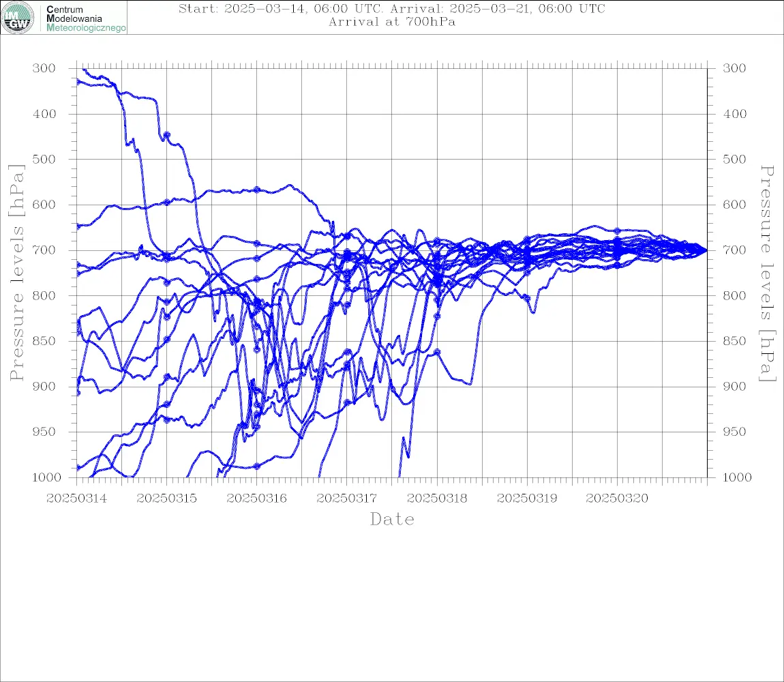
Task: Click the left axis 800 tick label
Action: pyautogui.click(x=44, y=296)
